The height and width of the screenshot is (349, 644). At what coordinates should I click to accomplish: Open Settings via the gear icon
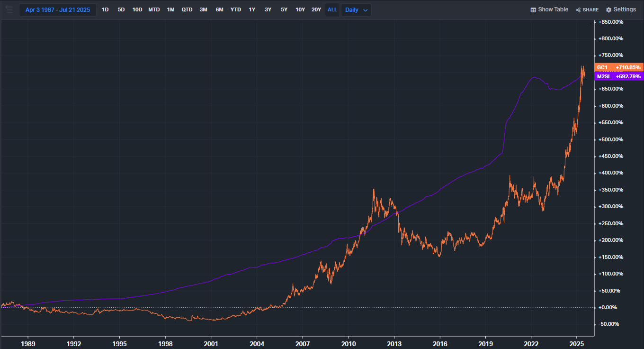tap(609, 10)
